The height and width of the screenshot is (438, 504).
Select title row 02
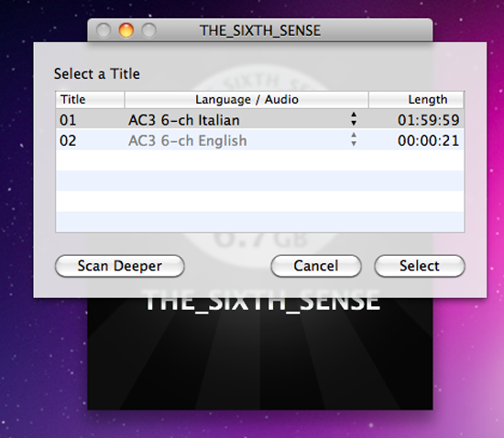(260, 140)
